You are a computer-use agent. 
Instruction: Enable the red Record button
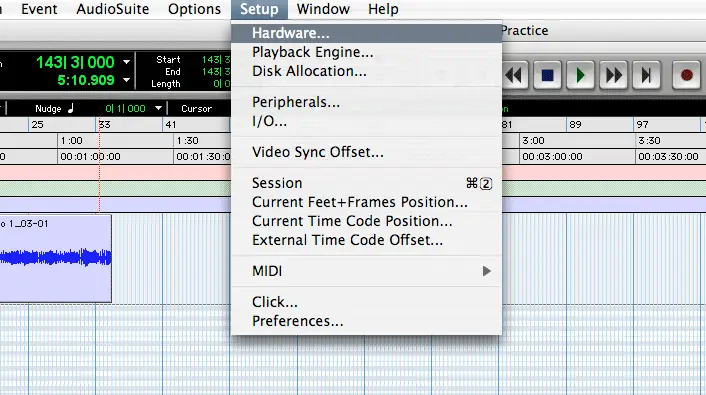click(687, 75)
